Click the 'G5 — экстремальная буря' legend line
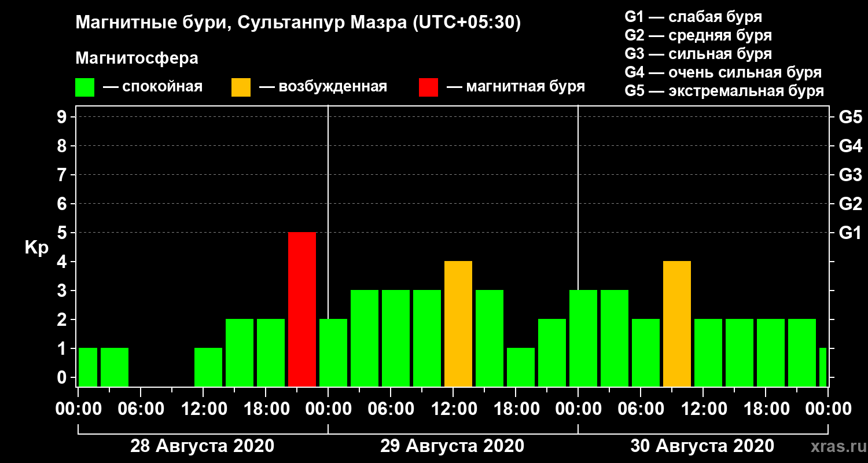The height and width of the screenshot is (463, 868). coord(724,91)
